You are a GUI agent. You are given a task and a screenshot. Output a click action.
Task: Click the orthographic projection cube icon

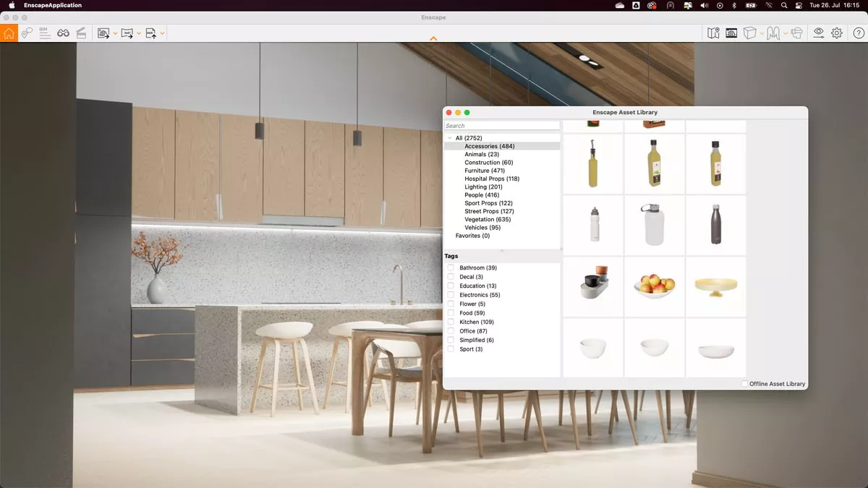click(x=750, y=33)
